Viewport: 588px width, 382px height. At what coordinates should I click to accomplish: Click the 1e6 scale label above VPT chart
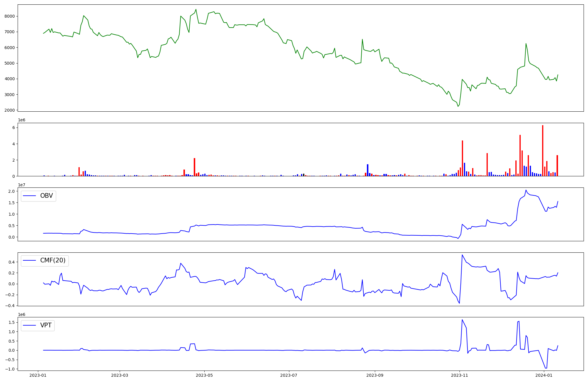[22, 314]
